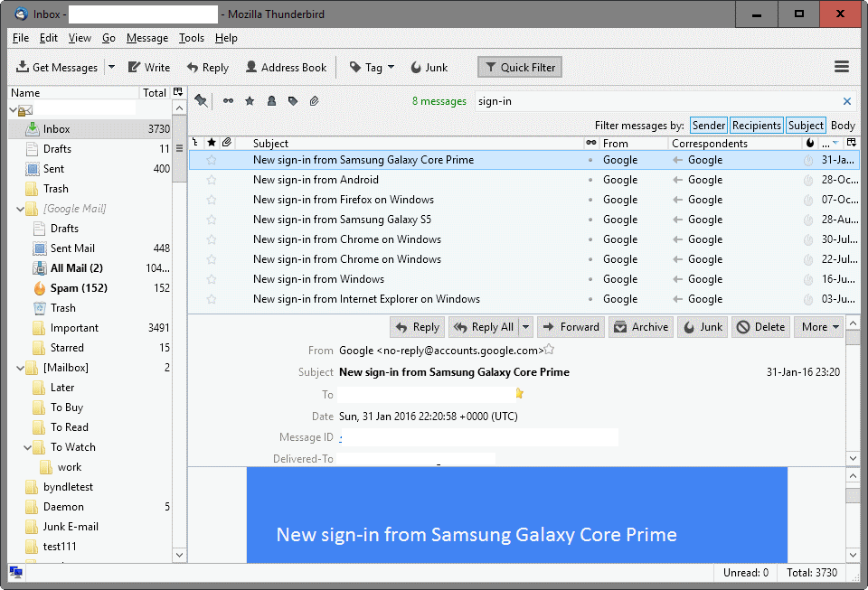868x590 pixels.
Task: Enable the Unread filter in Quick Filter bar
Action: 228,101
